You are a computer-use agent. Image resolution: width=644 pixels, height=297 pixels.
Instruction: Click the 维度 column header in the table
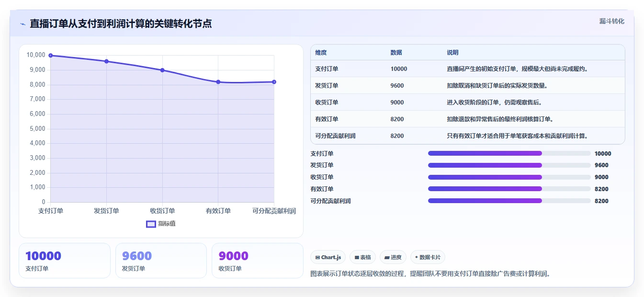(x=321, y=53)
